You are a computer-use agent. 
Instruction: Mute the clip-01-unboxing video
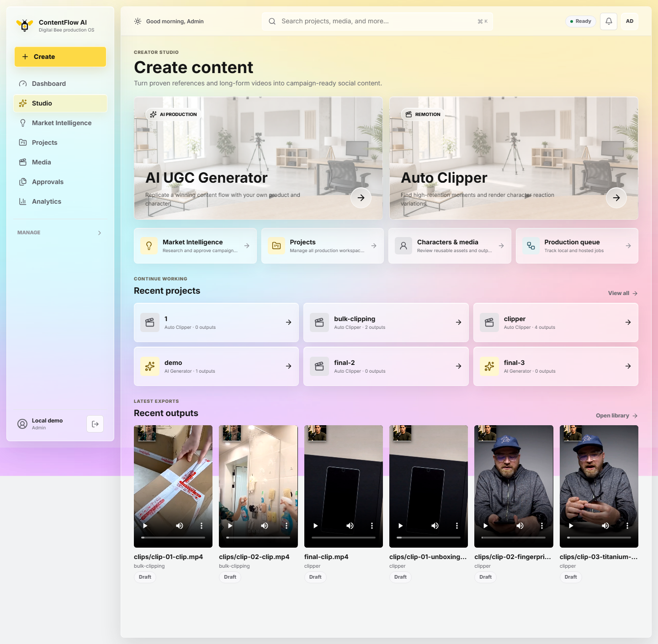pos(435,526)
